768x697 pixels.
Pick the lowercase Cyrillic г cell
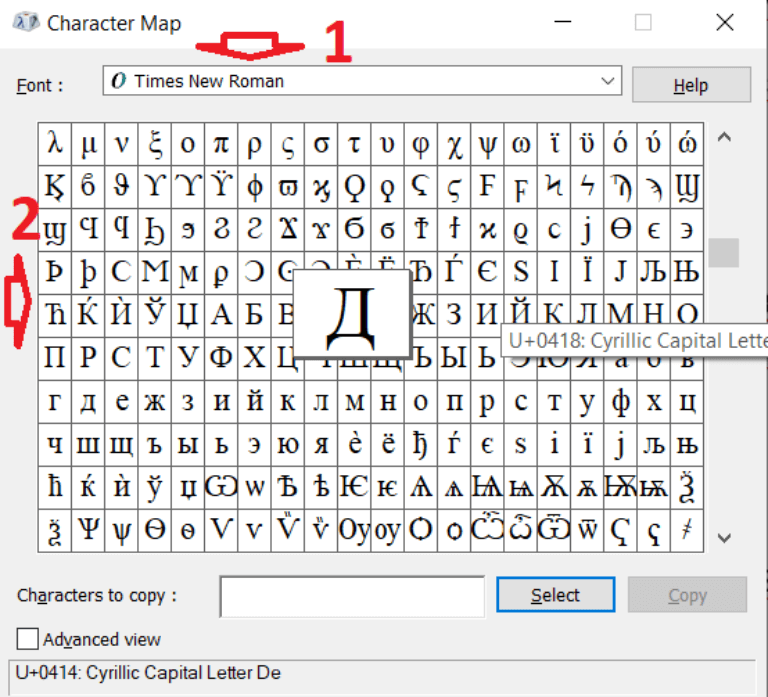55,402
